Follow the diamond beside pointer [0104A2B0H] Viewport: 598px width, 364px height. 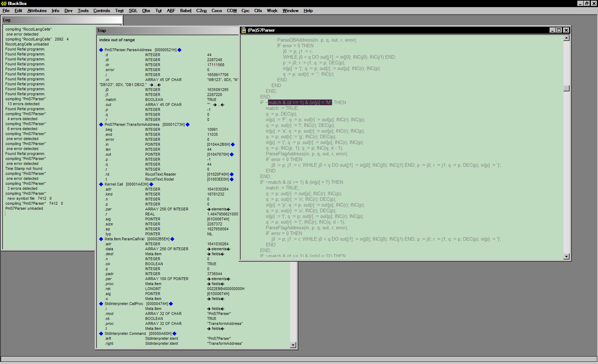pos(233,145)
